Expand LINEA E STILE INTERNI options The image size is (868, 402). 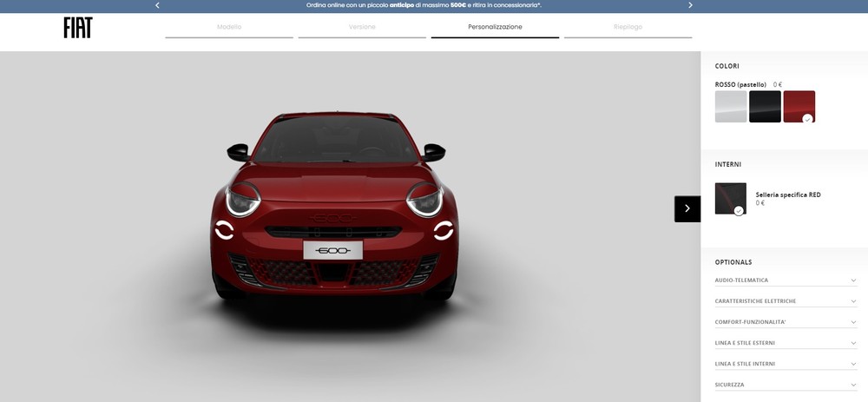point(786,364)
